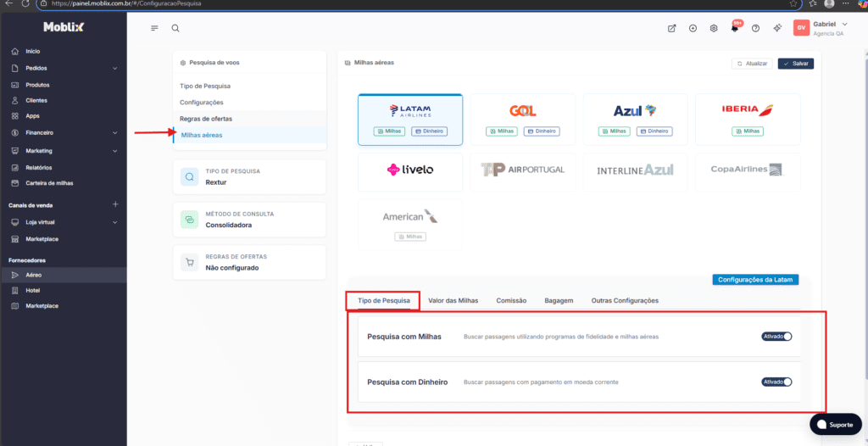Screen dimensions: 868x446
Task: Click the plus circle icon in header
Action: click(x=693, y=28)
